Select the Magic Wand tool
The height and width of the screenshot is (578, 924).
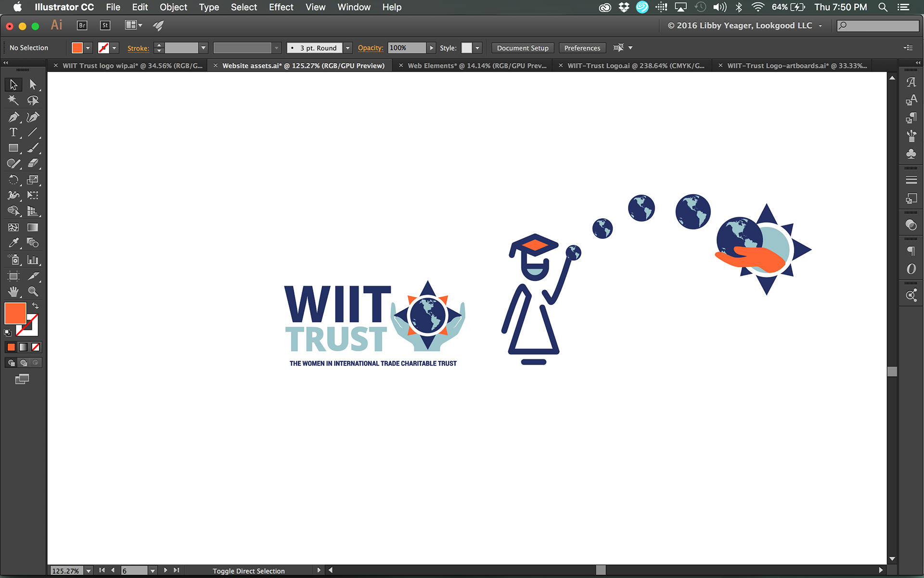[x=13, y=100]
